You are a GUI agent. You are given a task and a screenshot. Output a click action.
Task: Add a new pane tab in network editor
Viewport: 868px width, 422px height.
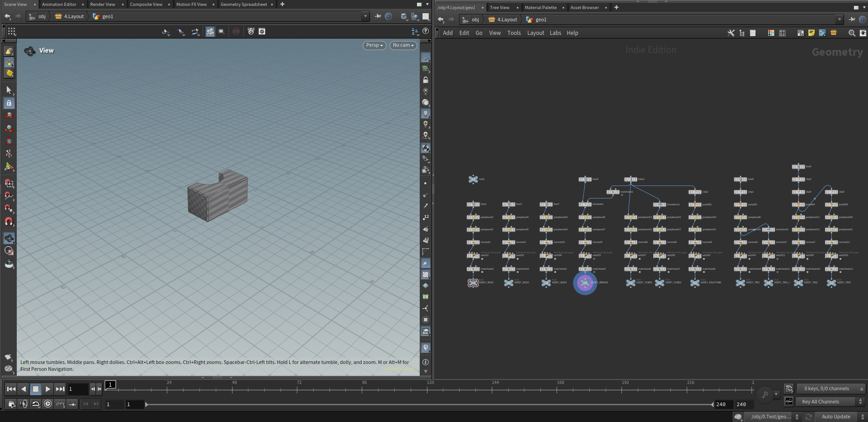point(616,7)
